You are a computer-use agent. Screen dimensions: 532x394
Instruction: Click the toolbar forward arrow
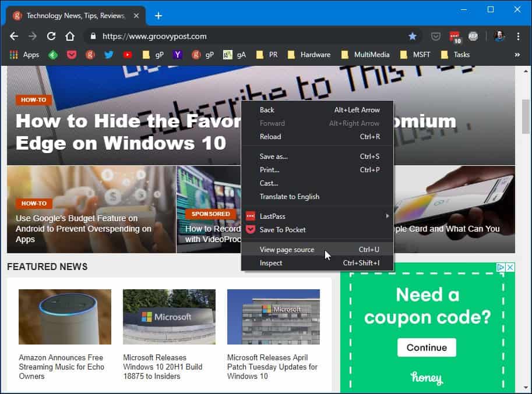33,36
